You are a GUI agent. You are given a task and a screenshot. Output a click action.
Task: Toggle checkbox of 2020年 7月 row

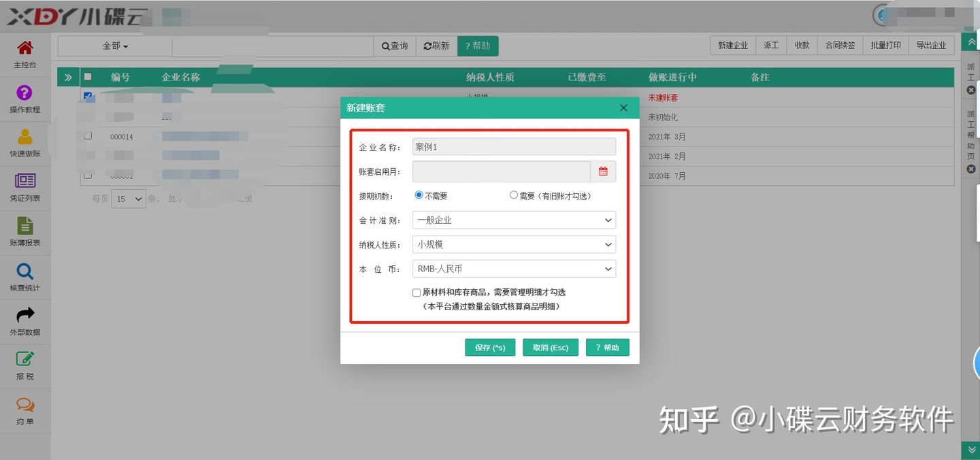[88, 176]
